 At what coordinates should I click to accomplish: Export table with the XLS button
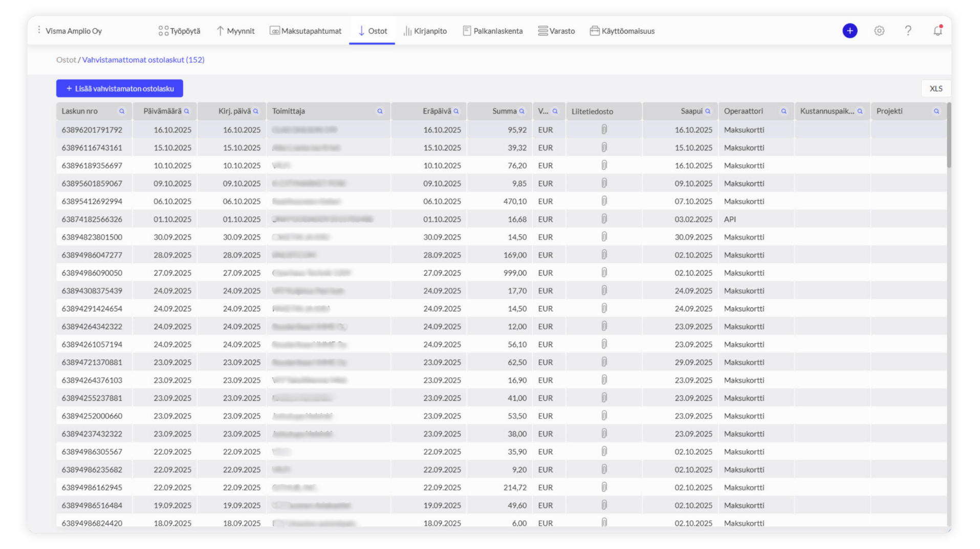coord(935,89)
